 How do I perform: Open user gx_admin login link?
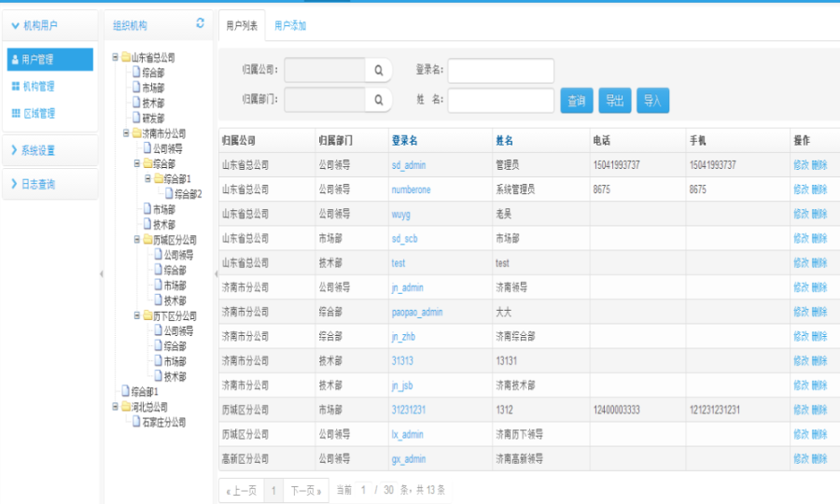click(408, 459)
